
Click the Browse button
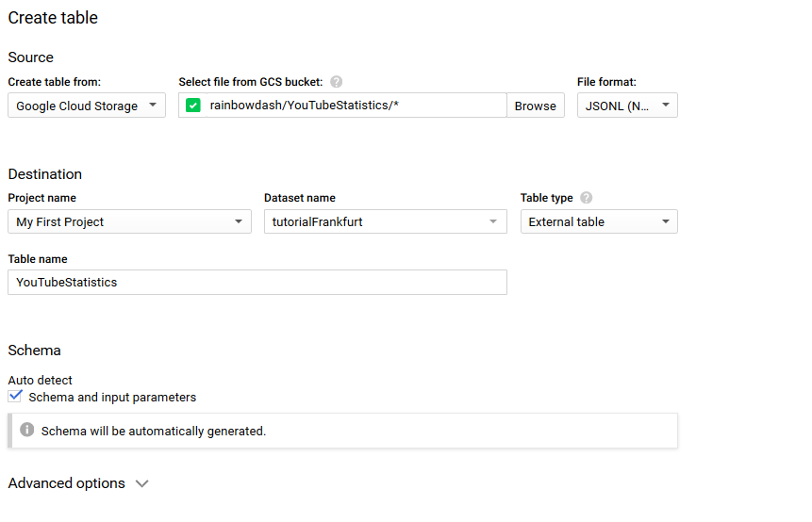[535, 106]
